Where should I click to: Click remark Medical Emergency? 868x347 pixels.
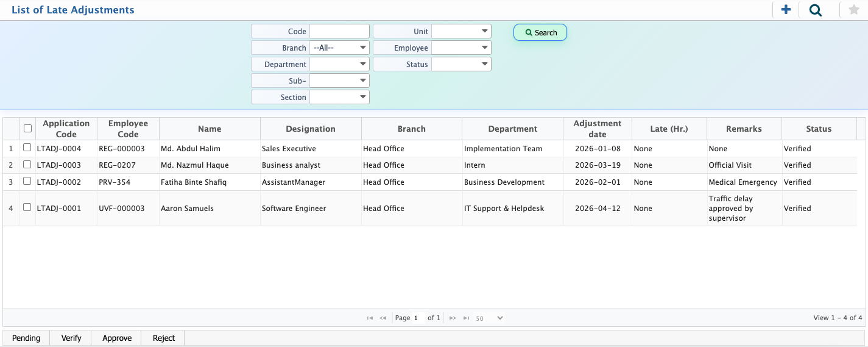tap(743, 182)
